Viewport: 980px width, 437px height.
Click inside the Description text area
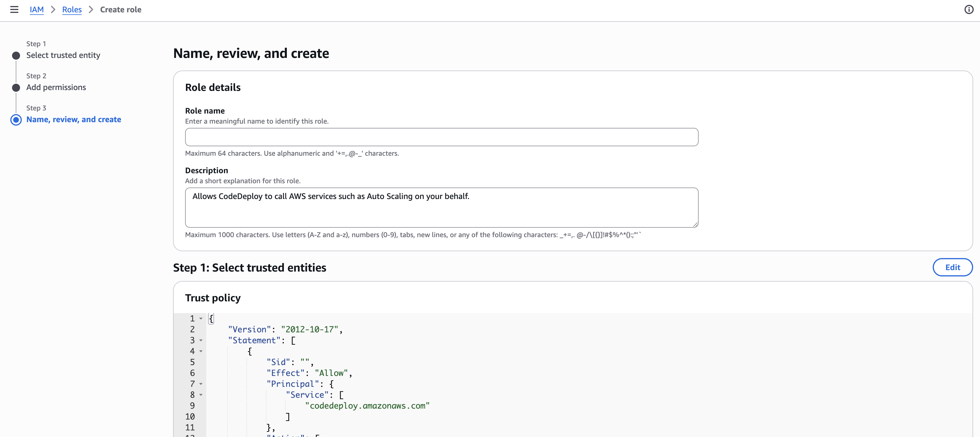pos(441,208)
